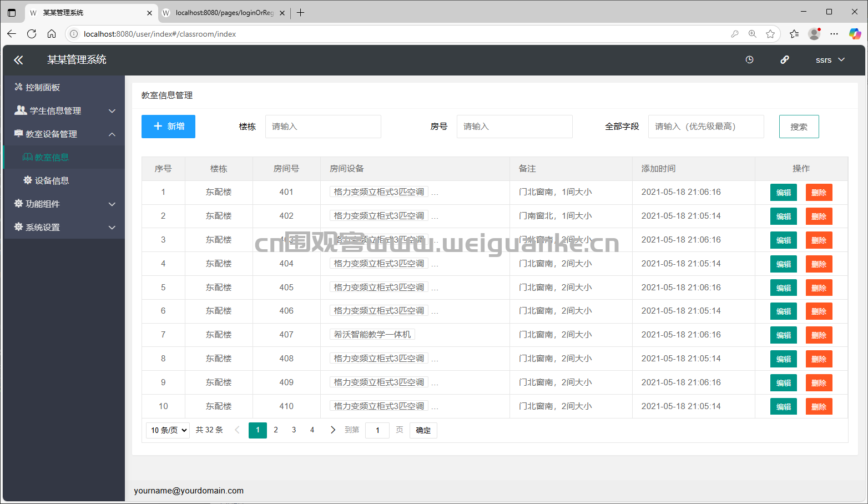Image resolution: width=868 pixels, height=504 pixels.
Task: Open the password key icon in address bar
Action: 735,34
